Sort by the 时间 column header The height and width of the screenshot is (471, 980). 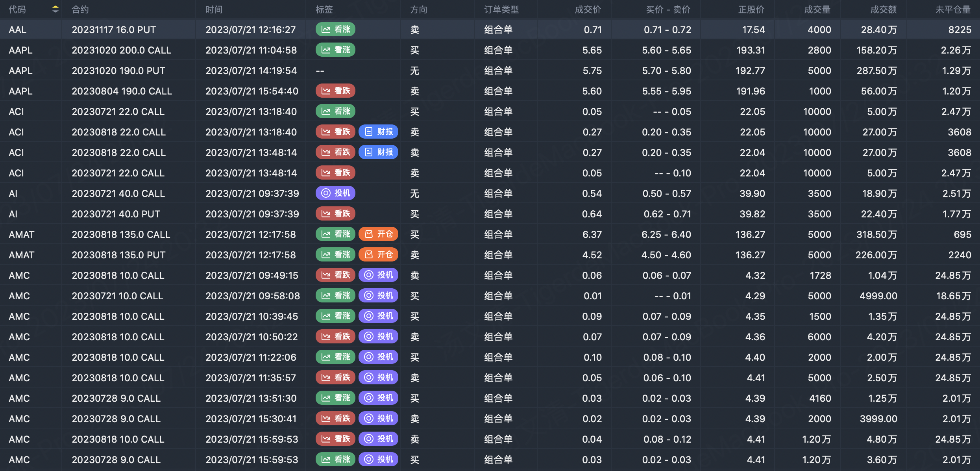[x=214, y=9]
